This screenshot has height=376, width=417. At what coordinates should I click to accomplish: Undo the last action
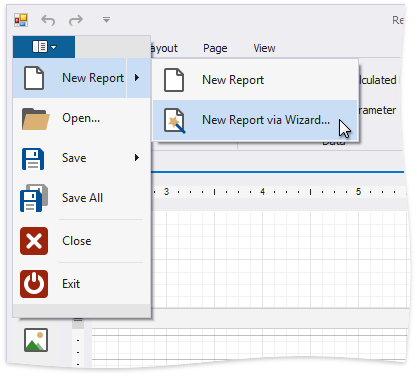[48, 20]
